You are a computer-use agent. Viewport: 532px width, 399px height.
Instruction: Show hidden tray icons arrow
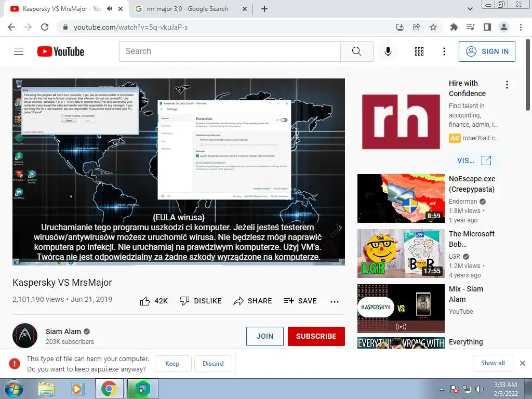(x=442, y=389)
